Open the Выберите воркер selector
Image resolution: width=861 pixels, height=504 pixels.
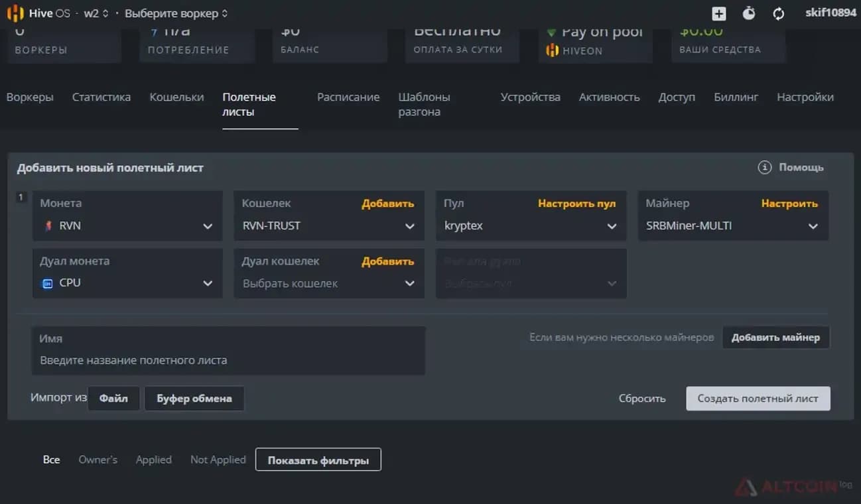coord(176,13)
